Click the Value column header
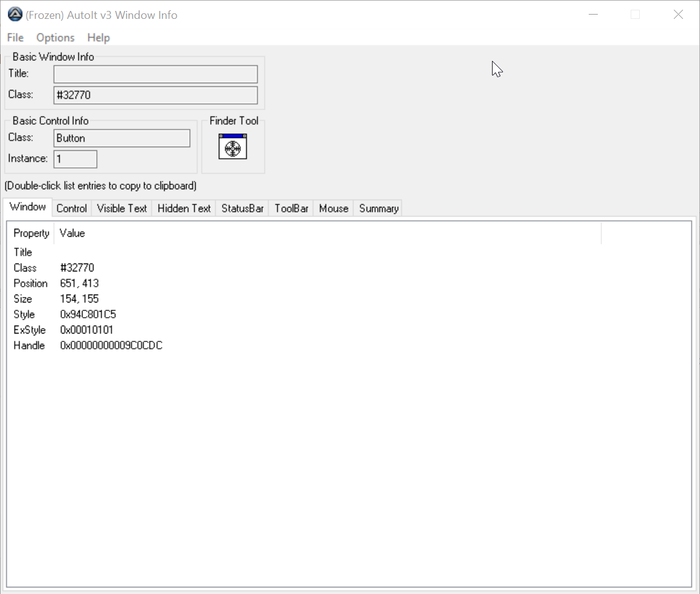The height and width of the screenshot is (594, 700). tap(328, 233)
